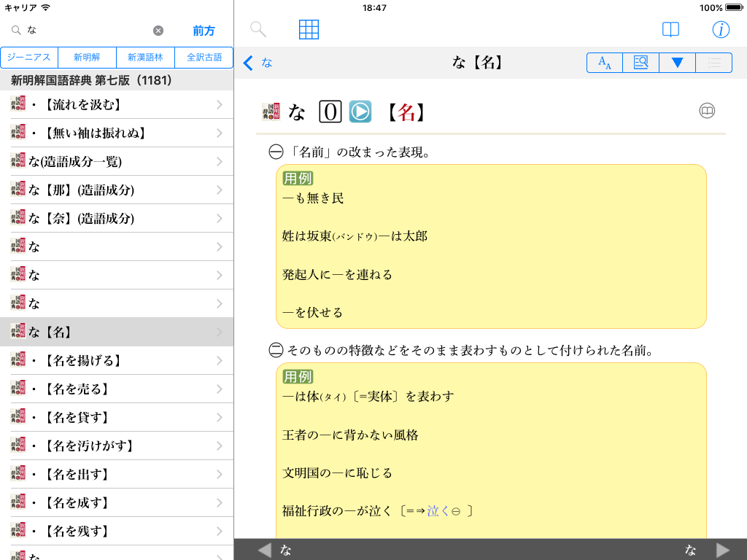The width and height of the screenshot is (747, 560).
Task: Go back using the left chevron な
Action: click(x=258, y=63)
